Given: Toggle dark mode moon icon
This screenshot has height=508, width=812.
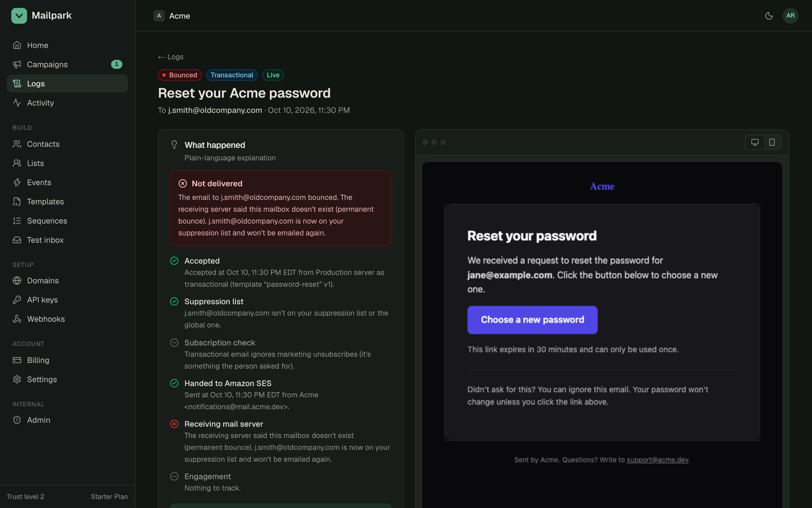Looking at the screenshot, I should pos(769,16).
